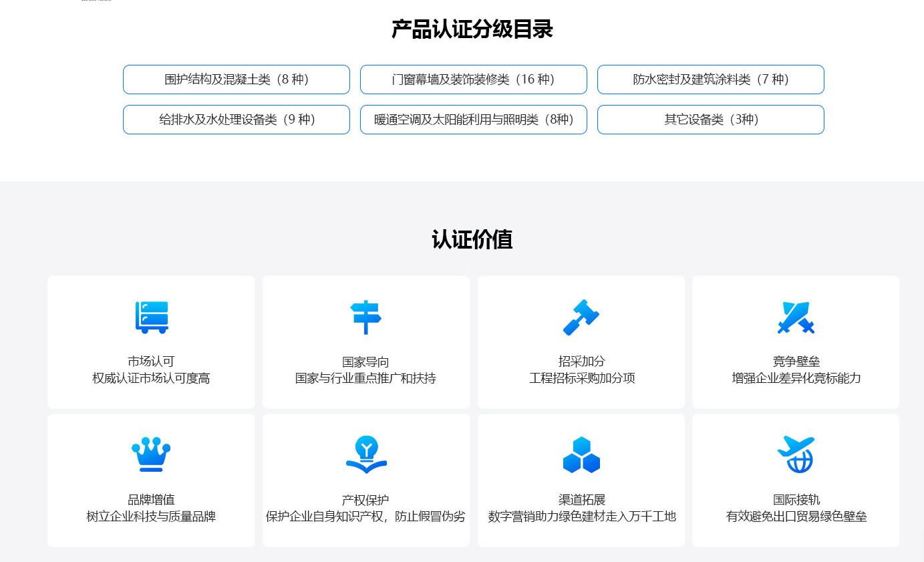Open the 防水密封及建筑涂料类 (7 种) category

point(711,80)
